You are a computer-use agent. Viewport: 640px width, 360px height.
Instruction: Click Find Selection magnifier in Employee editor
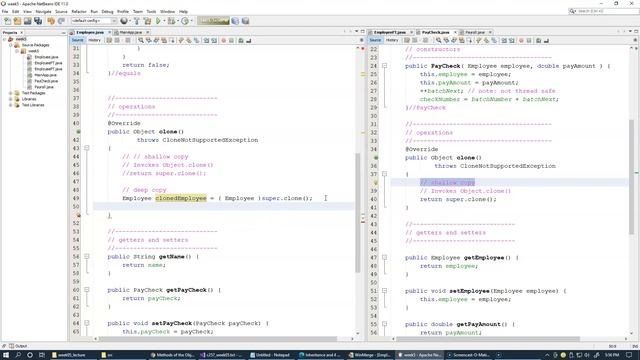141,40
